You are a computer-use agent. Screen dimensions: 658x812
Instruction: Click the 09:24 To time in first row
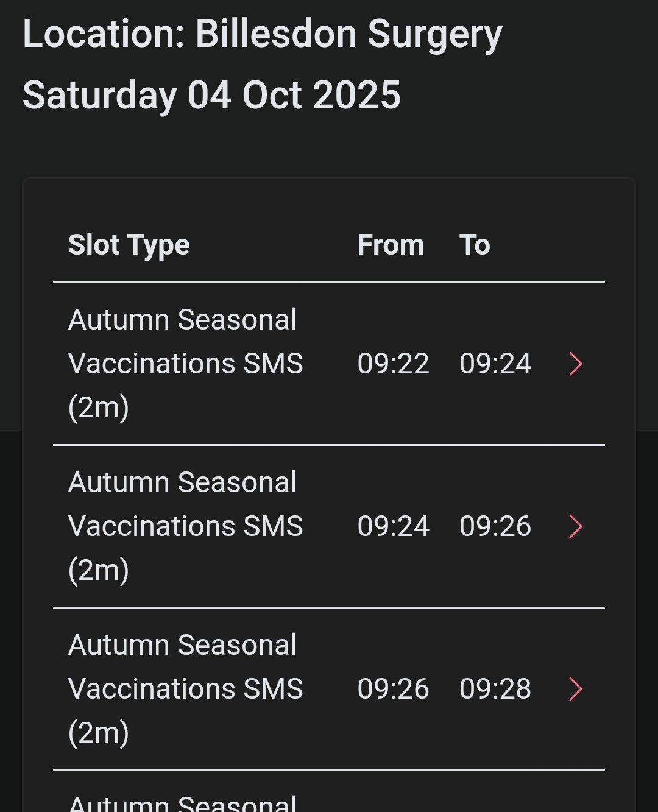[x=495, y=364]
